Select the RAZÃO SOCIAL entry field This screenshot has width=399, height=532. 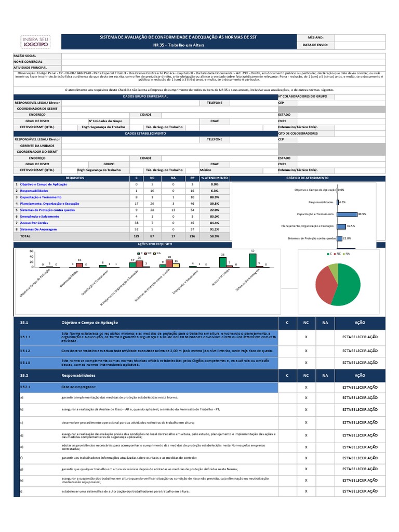click(223, 56)
